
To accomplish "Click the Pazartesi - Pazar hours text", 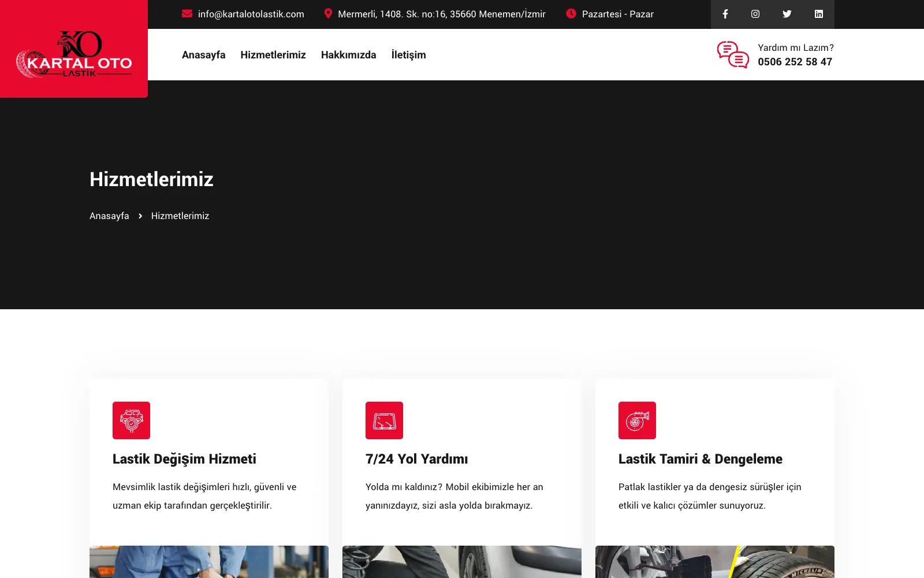I will [617, 14].
